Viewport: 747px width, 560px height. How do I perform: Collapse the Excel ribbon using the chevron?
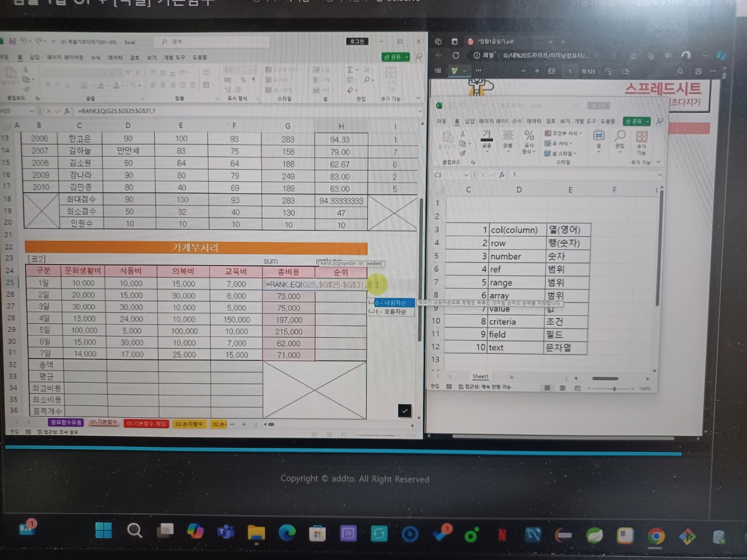(x=418, y=98)
